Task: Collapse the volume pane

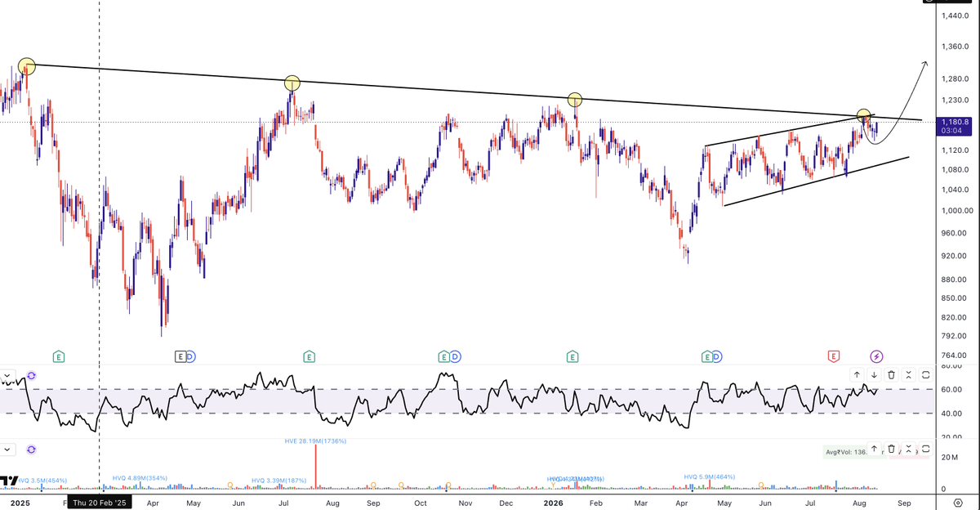Action: point(908,449)
